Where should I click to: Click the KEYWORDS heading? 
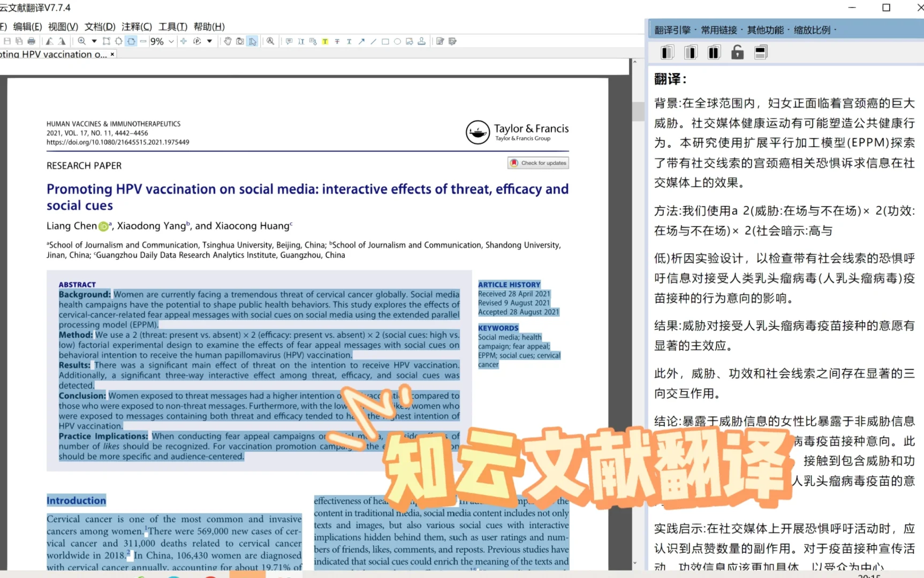point(498,328)
